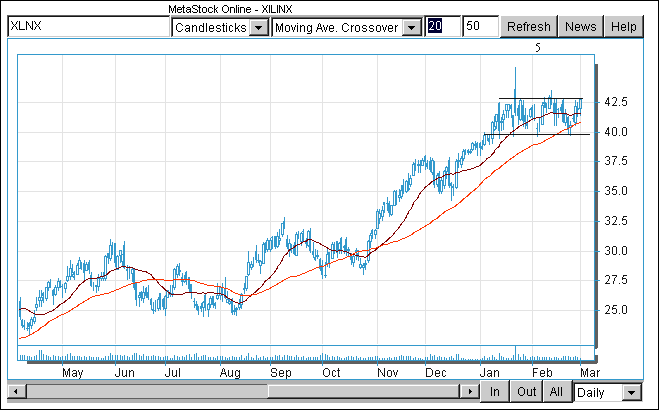Click the Oct date axis label

click(331, 373)
